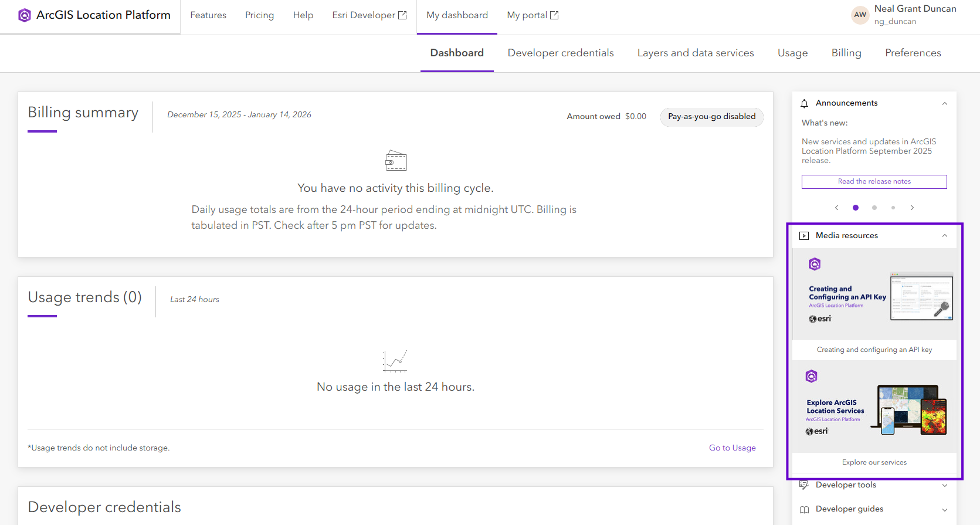Click the AW user avatar
The height and width of the screenshot is (525, 980).
point(860,15)
